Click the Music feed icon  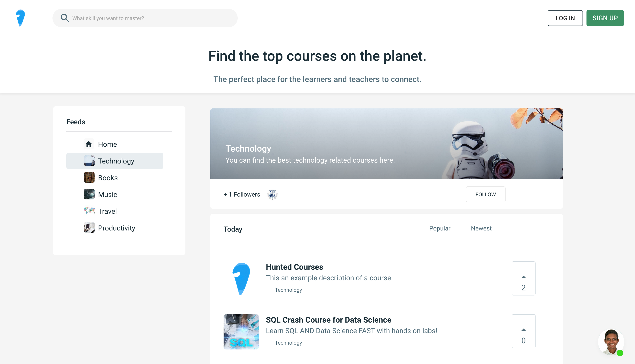click(89, 195)
